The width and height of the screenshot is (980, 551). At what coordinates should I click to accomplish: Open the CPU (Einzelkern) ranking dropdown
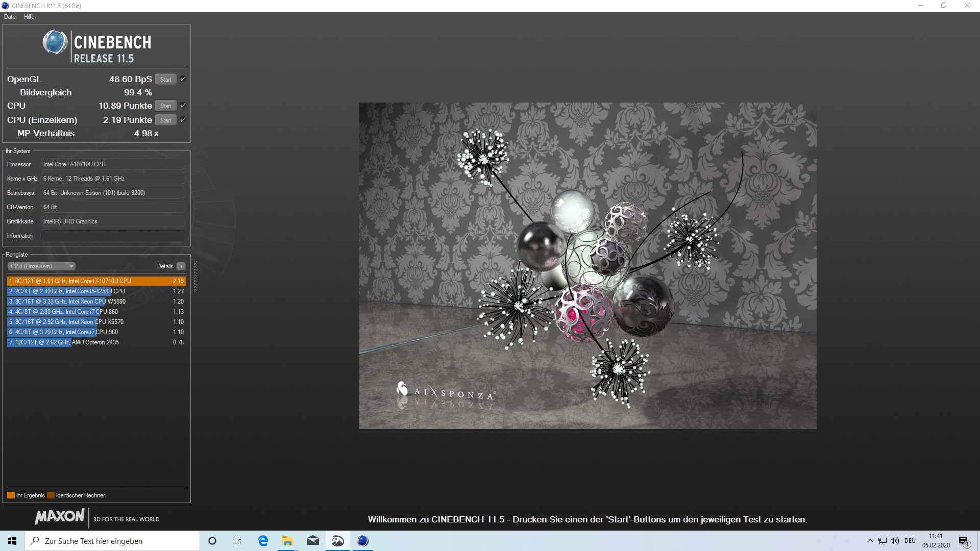[42, 266]
